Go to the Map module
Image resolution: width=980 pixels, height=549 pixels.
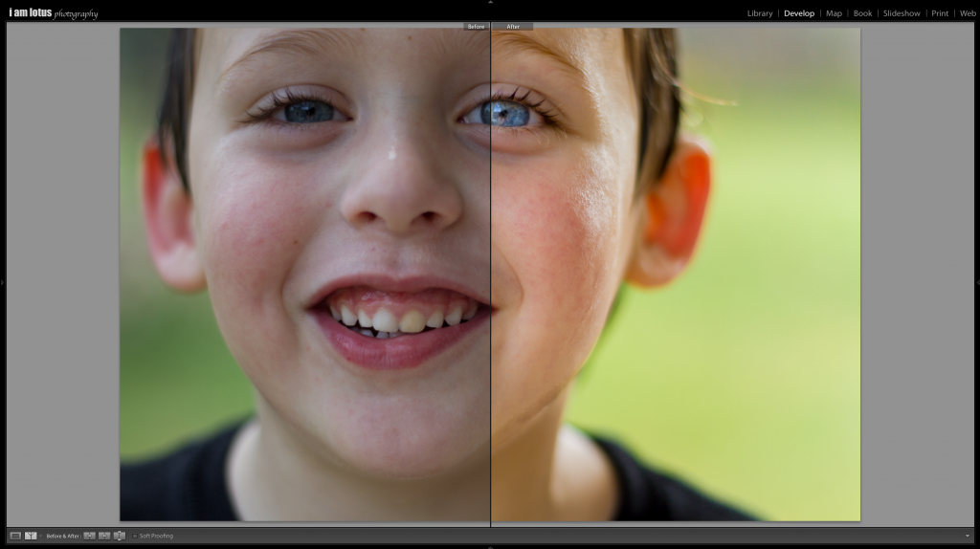click(x=834, y=13)
